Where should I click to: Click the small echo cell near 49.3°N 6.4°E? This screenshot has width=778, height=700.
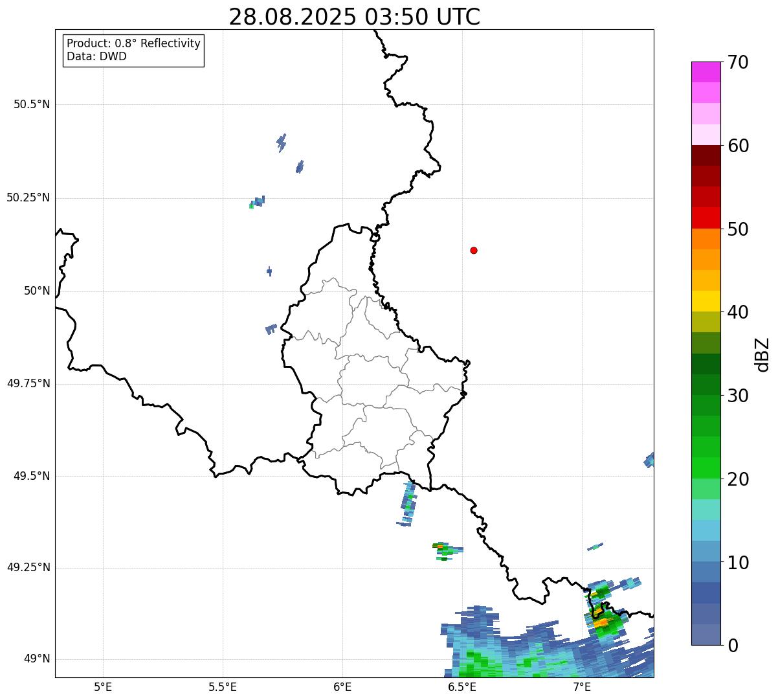point(446,550)
